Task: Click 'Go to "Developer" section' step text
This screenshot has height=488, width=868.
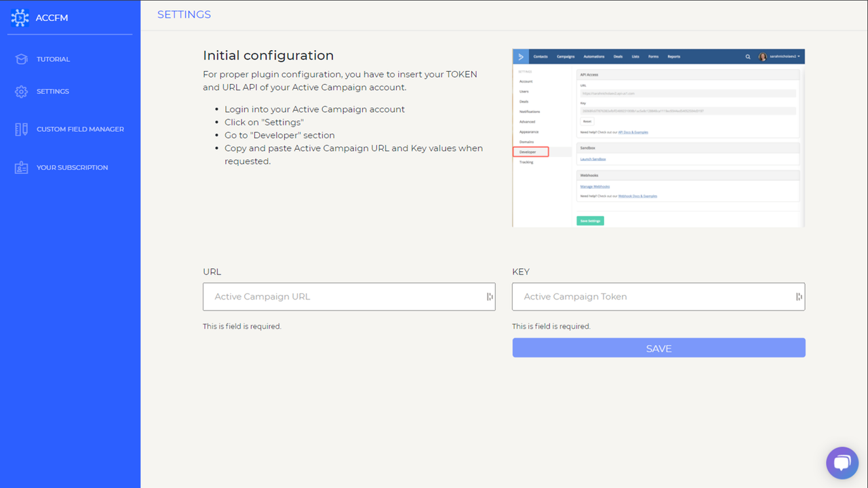Action: click(279, 135)
